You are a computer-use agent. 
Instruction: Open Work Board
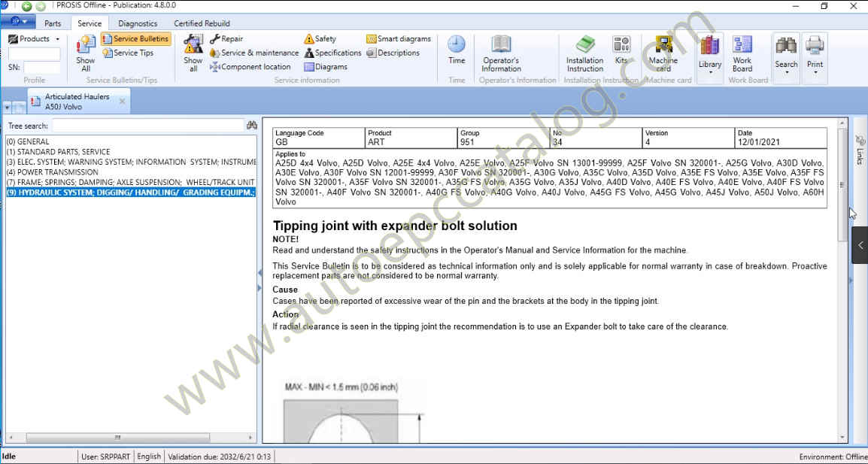point(742,53)
